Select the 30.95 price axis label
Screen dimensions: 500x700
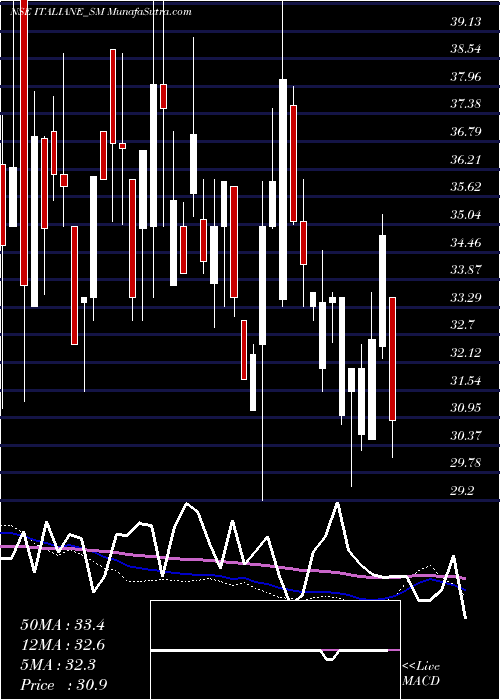coord(466,408)
